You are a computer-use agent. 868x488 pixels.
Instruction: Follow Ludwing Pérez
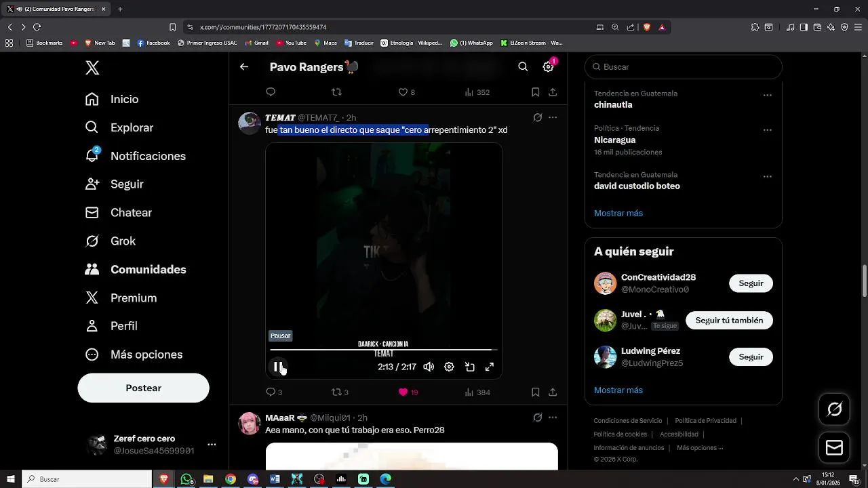pos(751,357)
